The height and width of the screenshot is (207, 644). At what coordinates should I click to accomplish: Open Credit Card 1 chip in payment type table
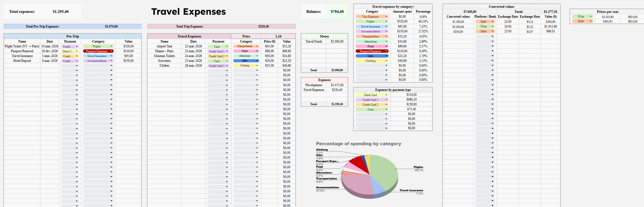[372, 100]
